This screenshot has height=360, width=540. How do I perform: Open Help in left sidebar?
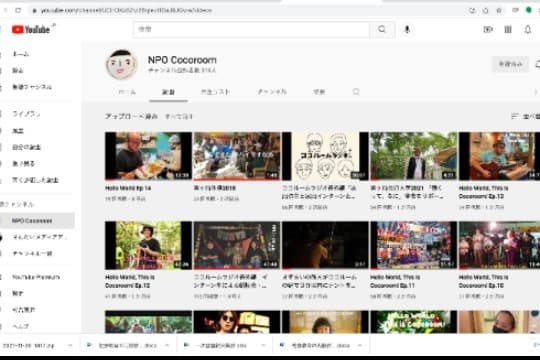pos(21,326)
